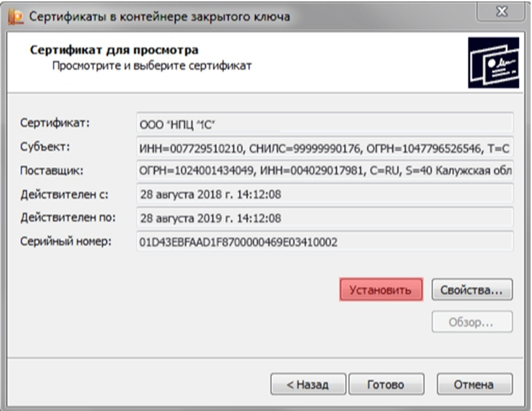The height and width of the screenshot is (411, 532).
Task: Click window title Сертификаты в контейнере закрытого ключа
Action: click(160, 17)
